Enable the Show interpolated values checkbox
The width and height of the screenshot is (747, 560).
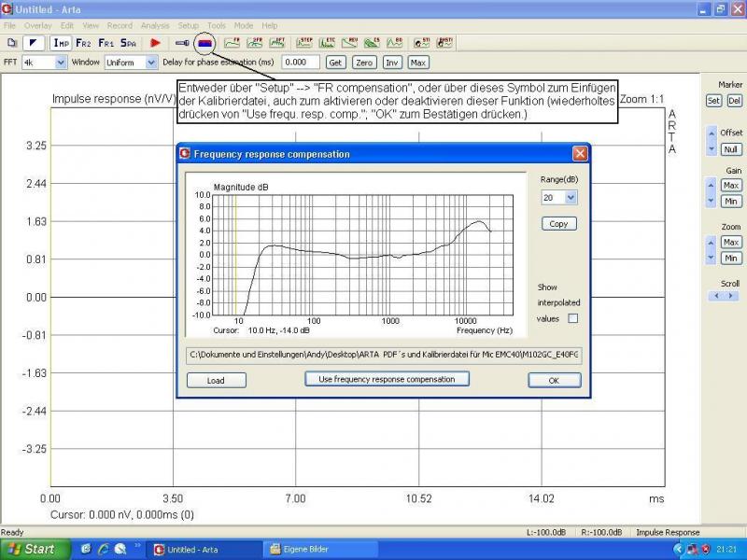pyautogui.click(x=573, y=318)
